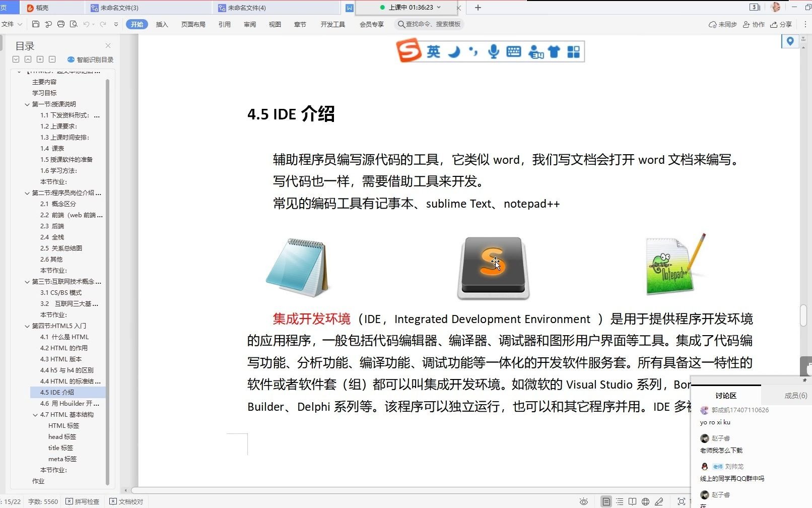Open the 审阅 ribbon tab
This screenshot has width=812, height=508.
coord(250,24)
